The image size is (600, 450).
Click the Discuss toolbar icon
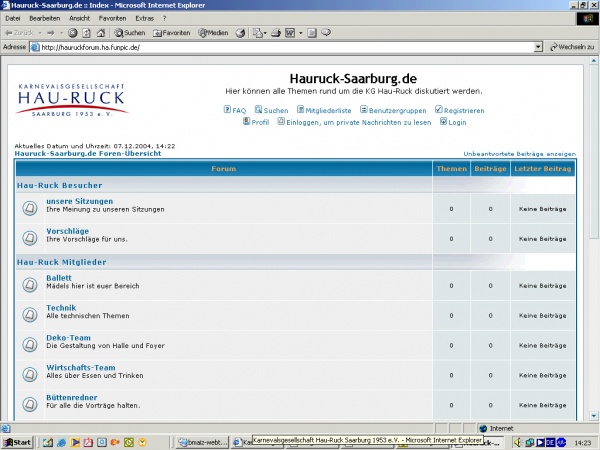[312, 33]
